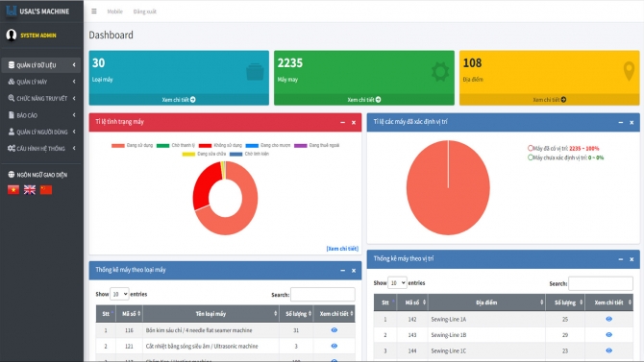Viewport: 644px width, 362px height.
Task: Focus Search field in loại máy table
Action: point(323,294)
